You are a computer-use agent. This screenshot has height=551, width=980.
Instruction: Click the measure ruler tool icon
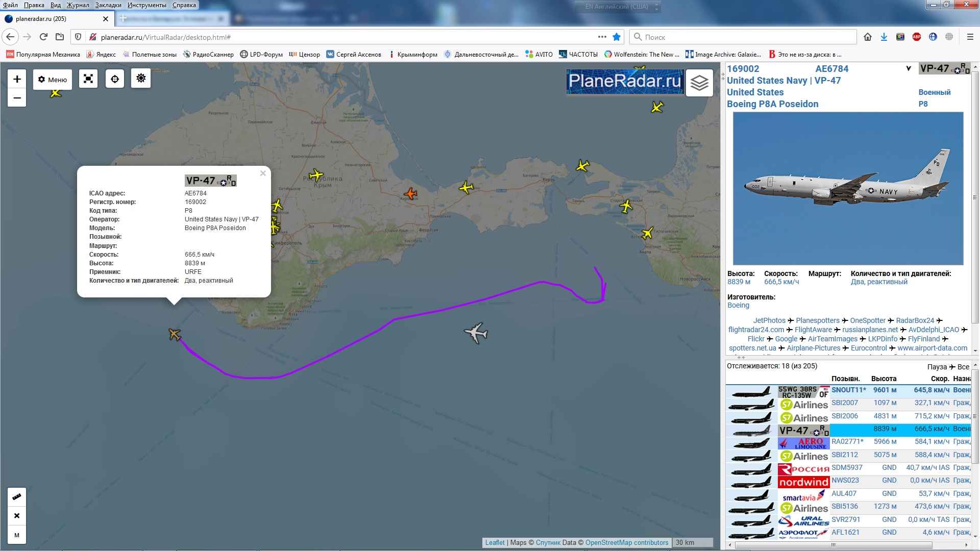[17, 497]
